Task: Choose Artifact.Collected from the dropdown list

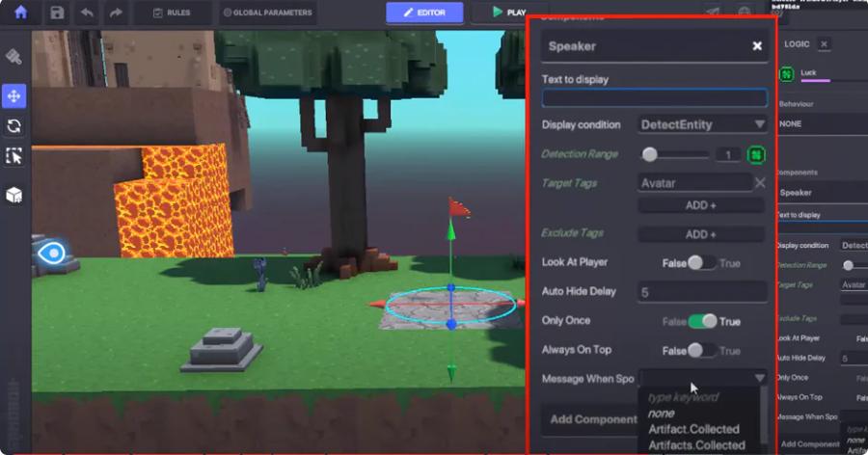Action: (x=693, y=429)
